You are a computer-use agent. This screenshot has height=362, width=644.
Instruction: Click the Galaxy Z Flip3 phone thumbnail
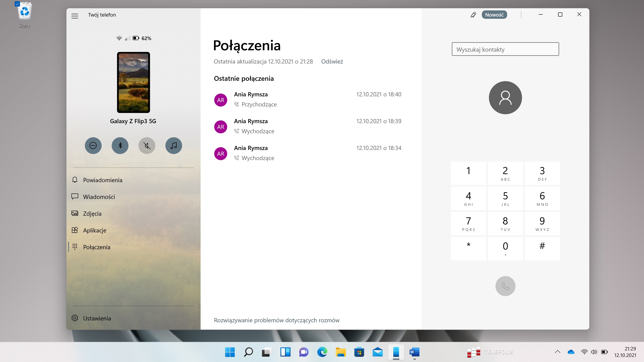(x=133, y=82)
